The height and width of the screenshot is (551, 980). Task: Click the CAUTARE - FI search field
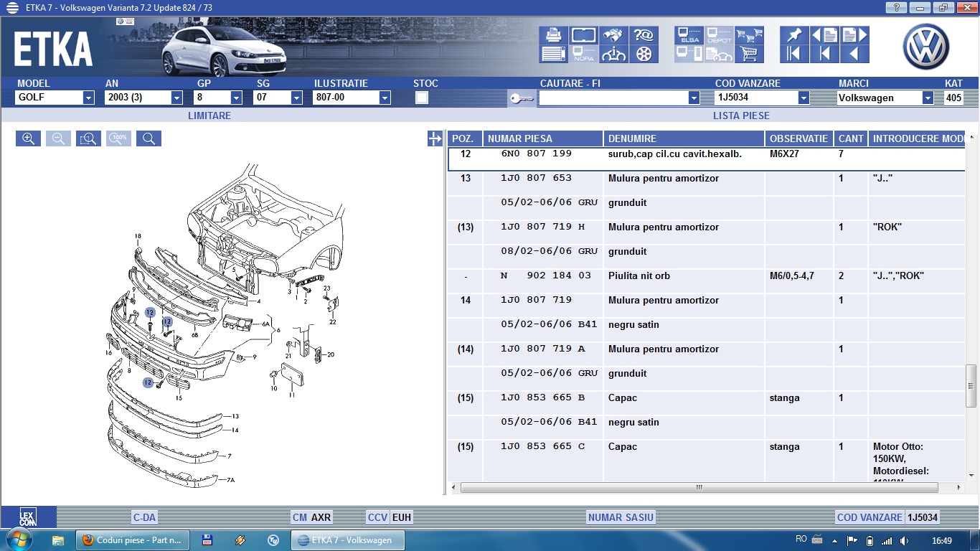pos(613,98)
